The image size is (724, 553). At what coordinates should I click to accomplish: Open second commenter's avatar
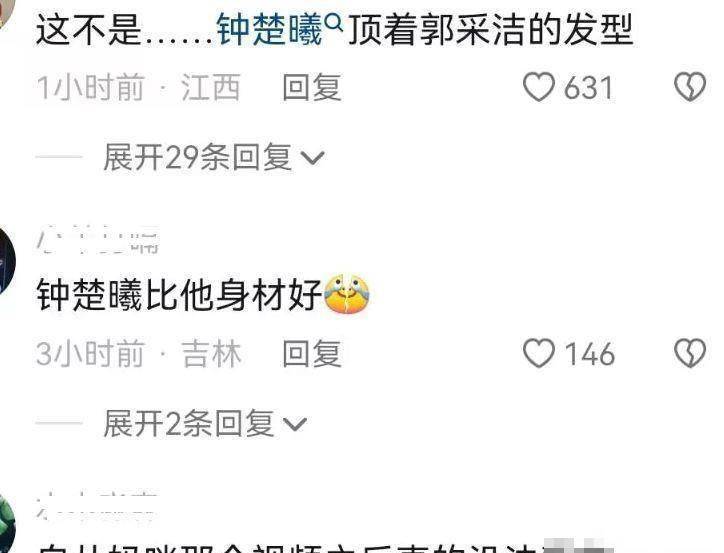coord(6,261)
